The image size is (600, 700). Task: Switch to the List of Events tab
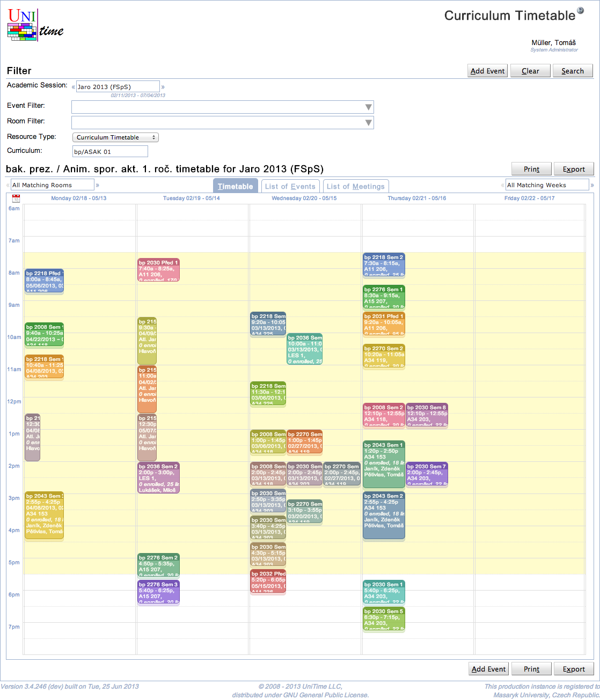290,186
